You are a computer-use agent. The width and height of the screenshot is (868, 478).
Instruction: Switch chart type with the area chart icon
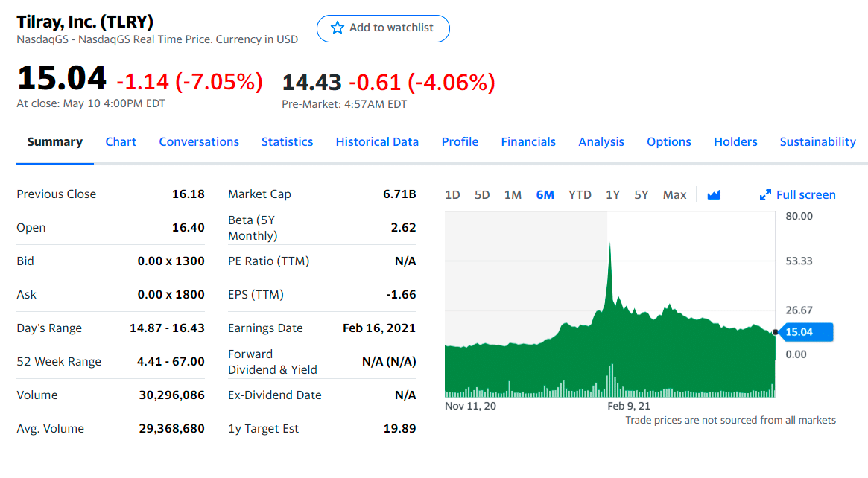point(714,195)
